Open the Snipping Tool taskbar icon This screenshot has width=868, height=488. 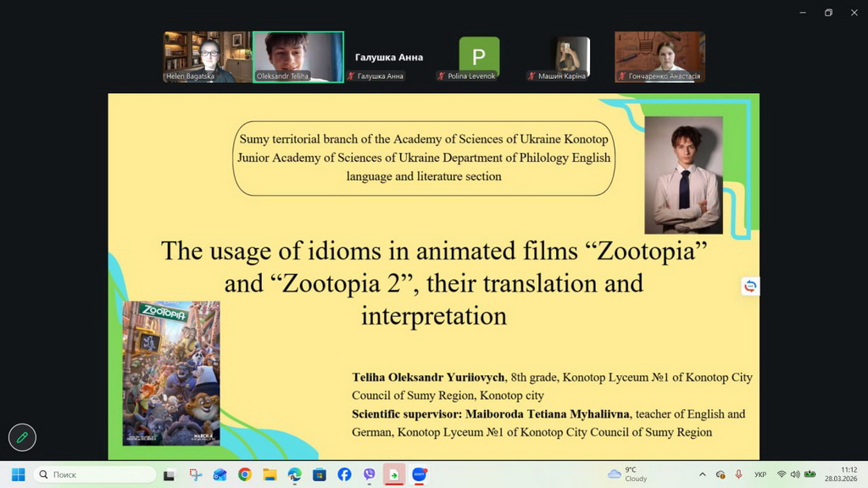[196, 474]
